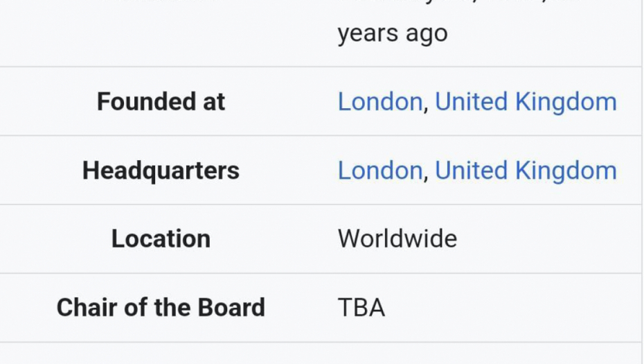Screen dimensions: 644x364
Task: Click the "TBA" chair value
Action: click(361, 308)
